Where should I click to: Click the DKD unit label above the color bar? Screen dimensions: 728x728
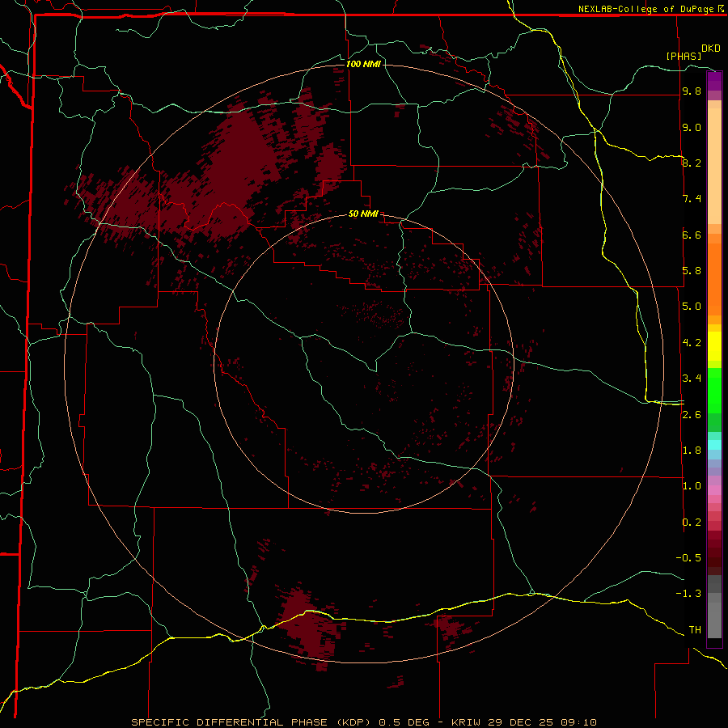point(711,49)
